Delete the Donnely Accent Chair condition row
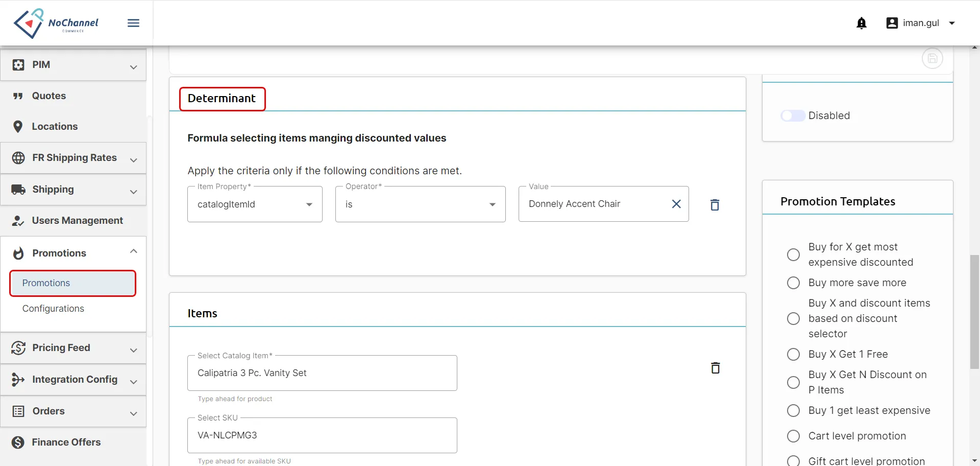The width and height of the screenshot is (980, 466). pos(715,204)
